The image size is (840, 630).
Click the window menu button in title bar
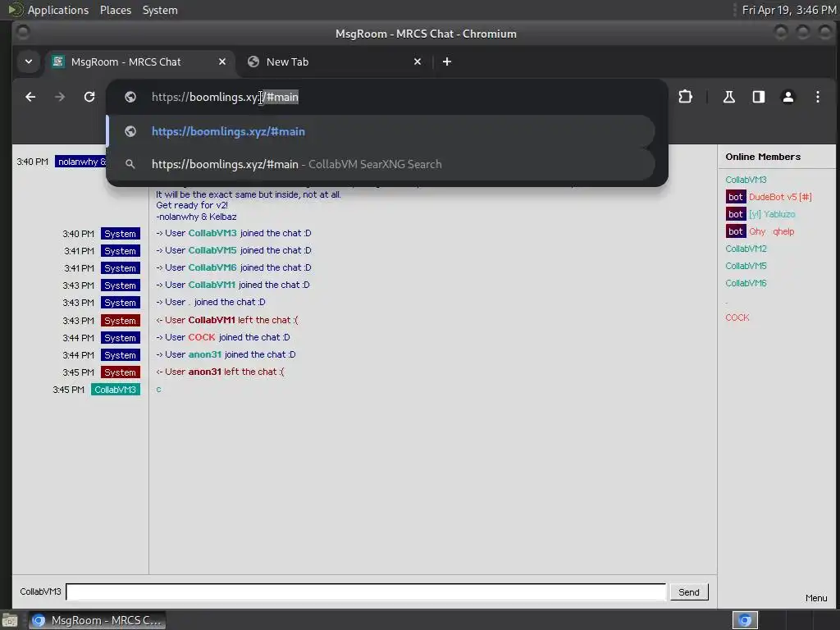pyautogui.click(x=23, y=33)
